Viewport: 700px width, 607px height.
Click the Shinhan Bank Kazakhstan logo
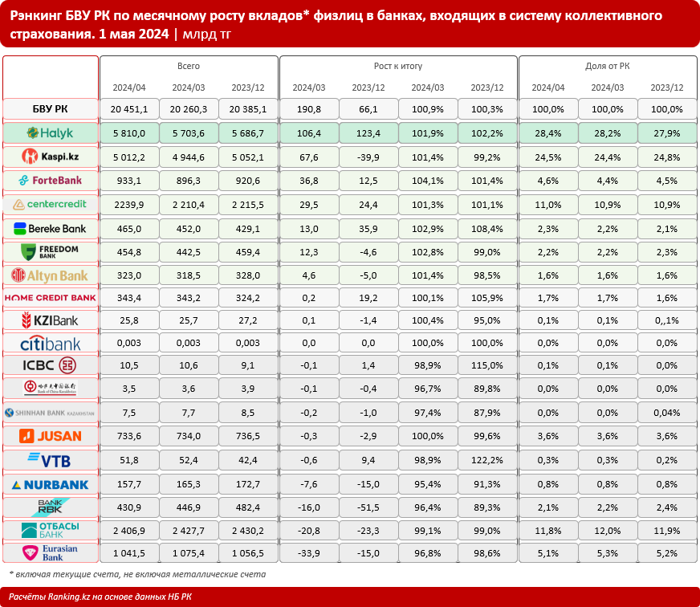click(50, 413)
